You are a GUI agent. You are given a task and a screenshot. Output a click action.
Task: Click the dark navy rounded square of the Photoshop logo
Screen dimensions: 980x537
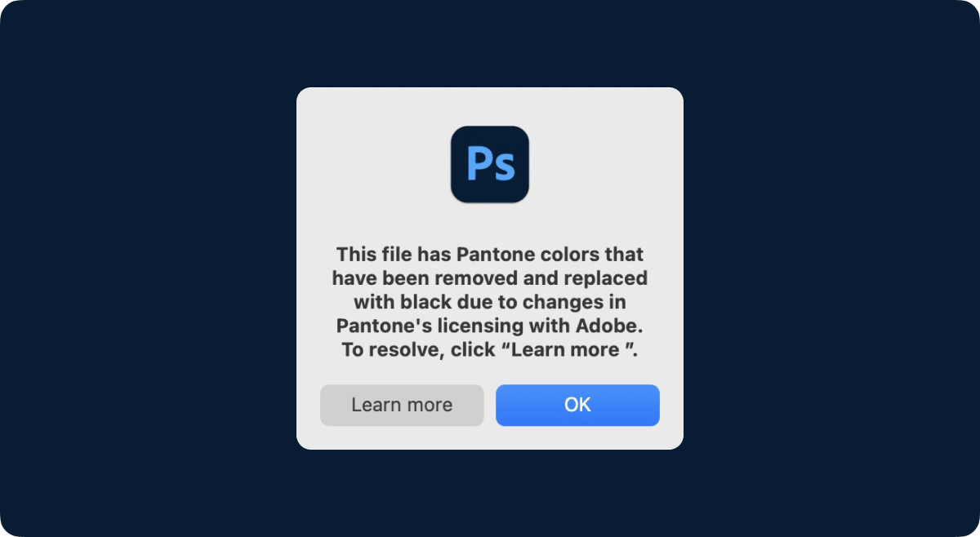(x=490, y=164)
